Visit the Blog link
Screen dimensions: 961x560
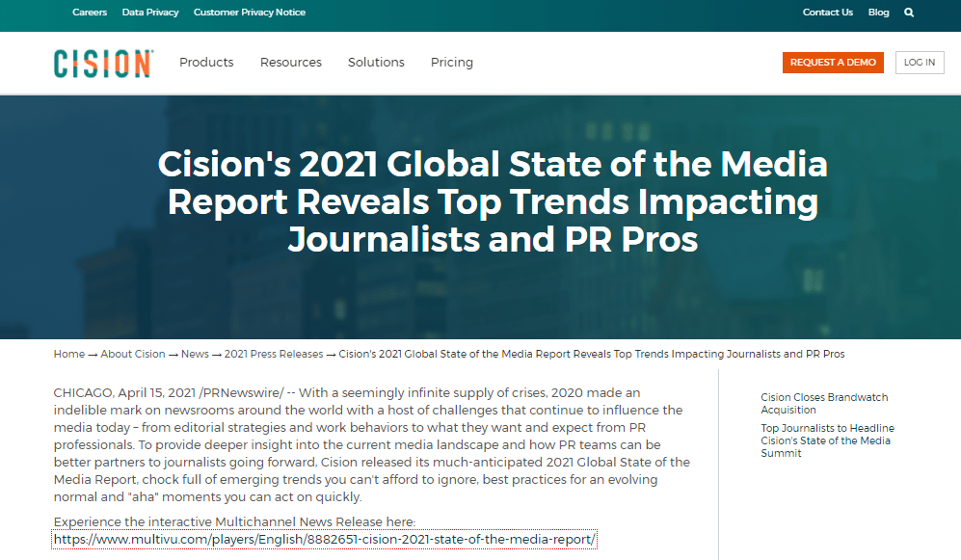[x=878, y=13]
